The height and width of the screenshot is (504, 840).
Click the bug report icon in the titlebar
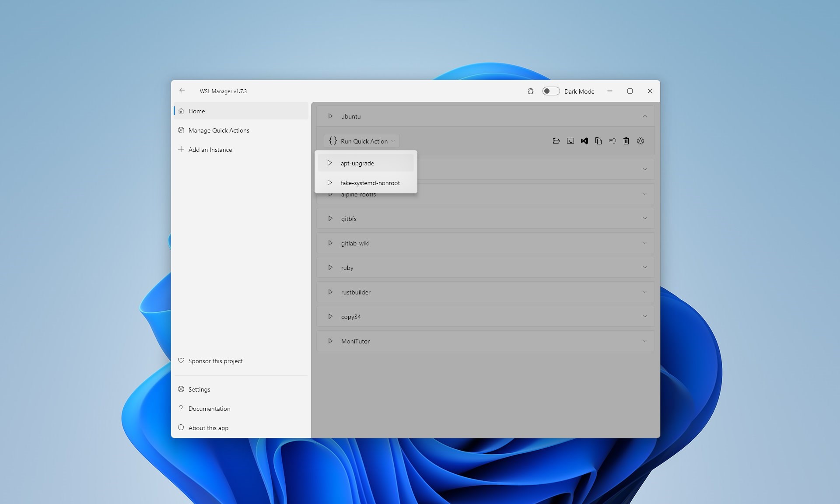tap(530, 91)
